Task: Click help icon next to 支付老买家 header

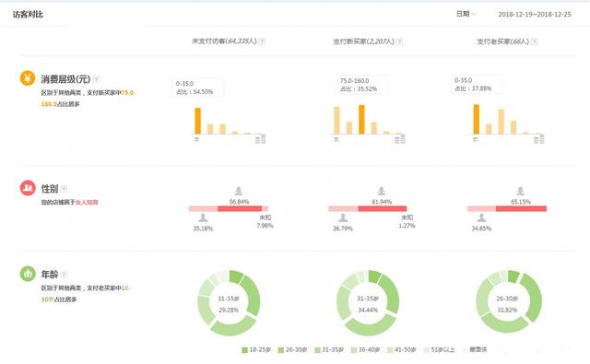Action: click(x=535, y=41)
